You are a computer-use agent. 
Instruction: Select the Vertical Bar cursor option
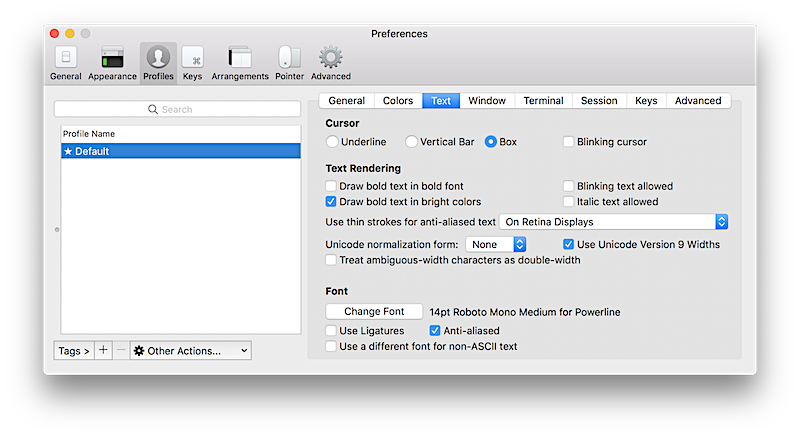click(x=412, y=142)
